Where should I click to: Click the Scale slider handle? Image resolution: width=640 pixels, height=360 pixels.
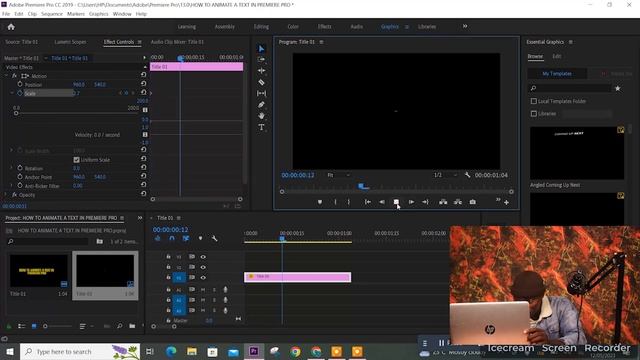(x=16, y=113)
